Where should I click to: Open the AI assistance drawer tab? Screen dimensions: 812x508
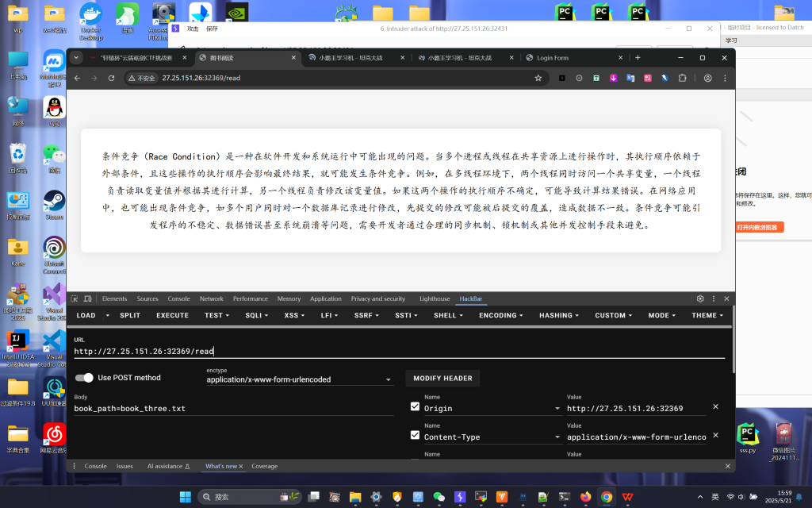click(x=168, y=467)
